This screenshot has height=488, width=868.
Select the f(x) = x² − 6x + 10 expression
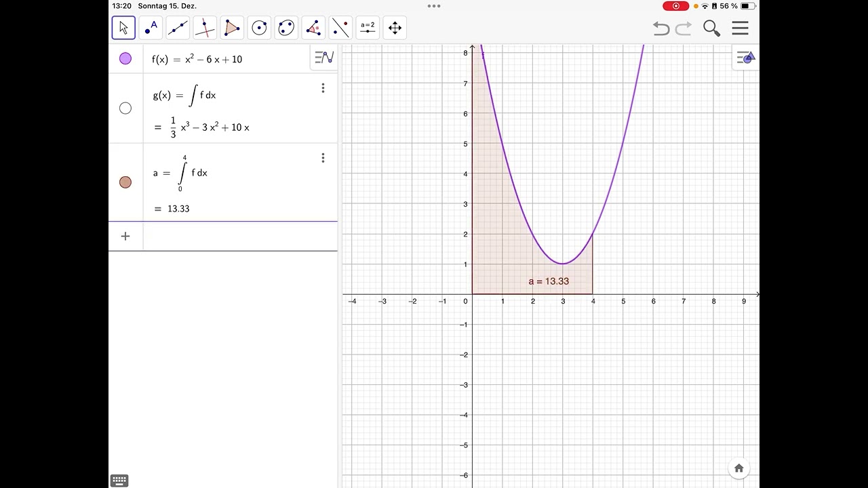point(197,59)
